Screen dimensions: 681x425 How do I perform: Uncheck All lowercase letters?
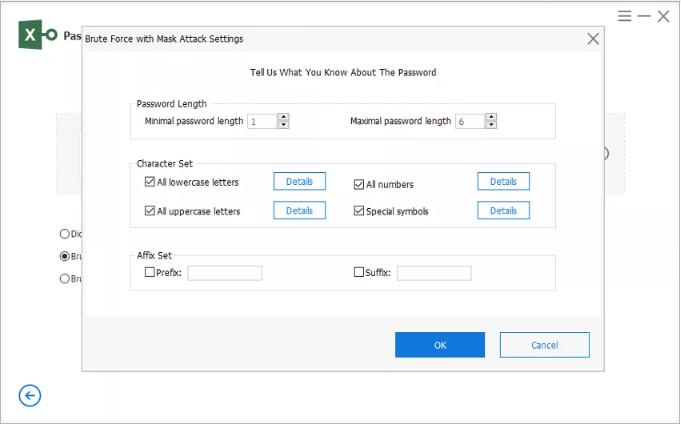click(150, 183)
